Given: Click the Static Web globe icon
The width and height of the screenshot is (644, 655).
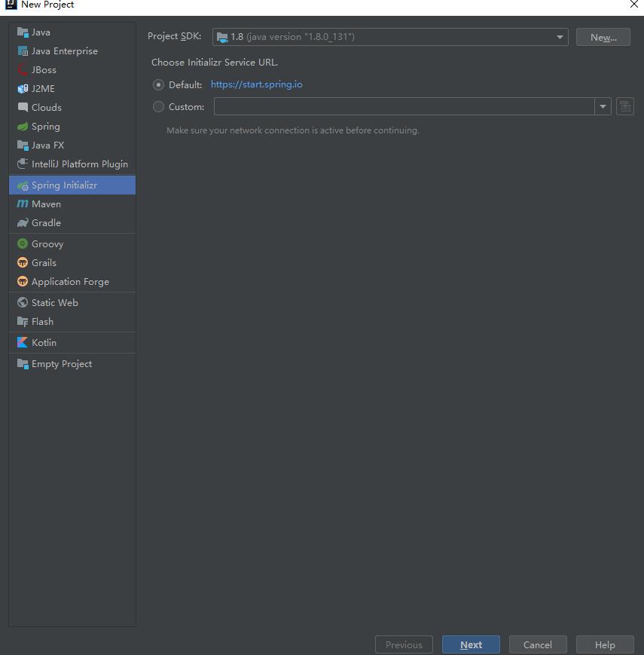Looking at the screenshot, I should coord(23,303).
